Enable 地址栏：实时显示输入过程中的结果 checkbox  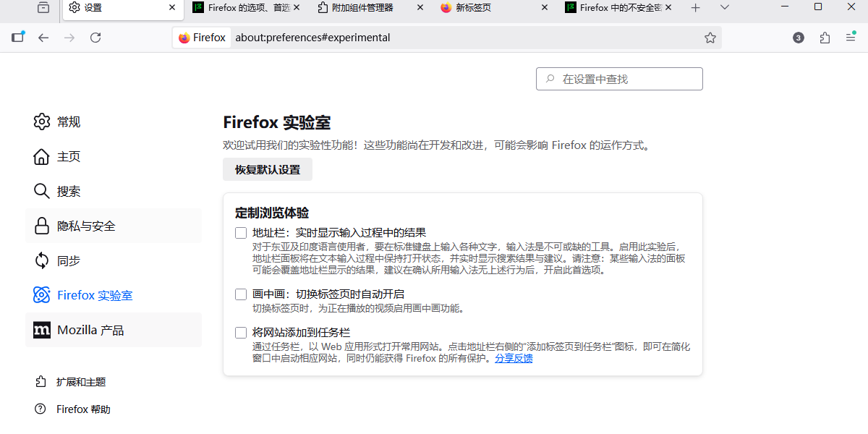241,233
